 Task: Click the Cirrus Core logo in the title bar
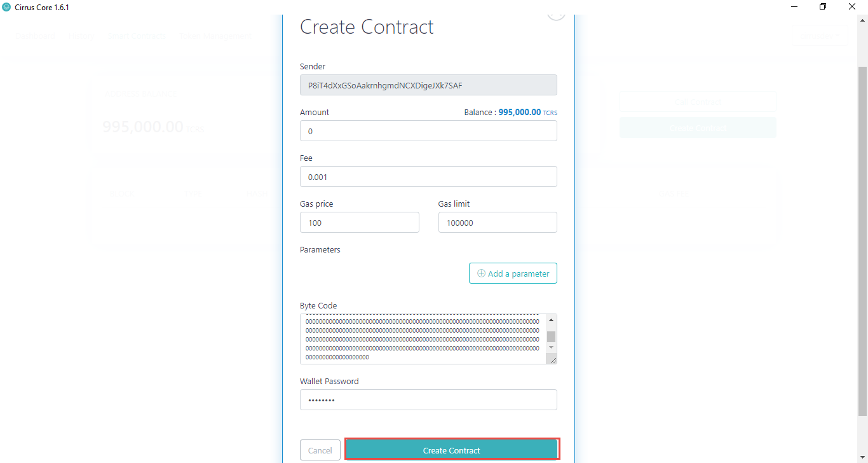click(6, 7)
